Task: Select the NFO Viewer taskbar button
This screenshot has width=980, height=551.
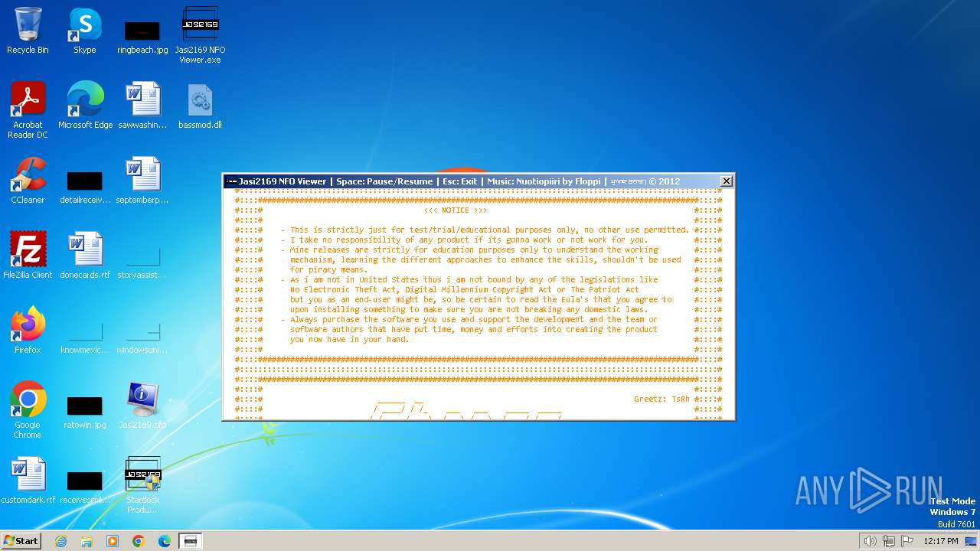Action: [191, 541]
